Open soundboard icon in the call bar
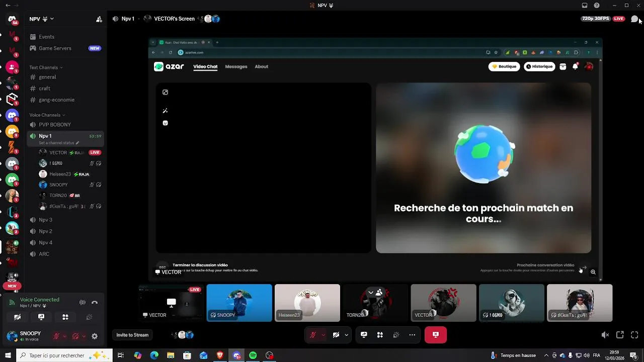Viewport: 644px width, 362px height. [x=396, y=335]
